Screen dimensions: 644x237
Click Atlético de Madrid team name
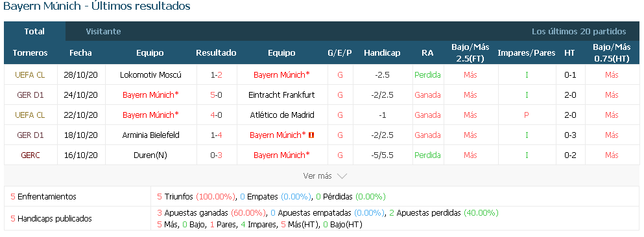[281, 115]
